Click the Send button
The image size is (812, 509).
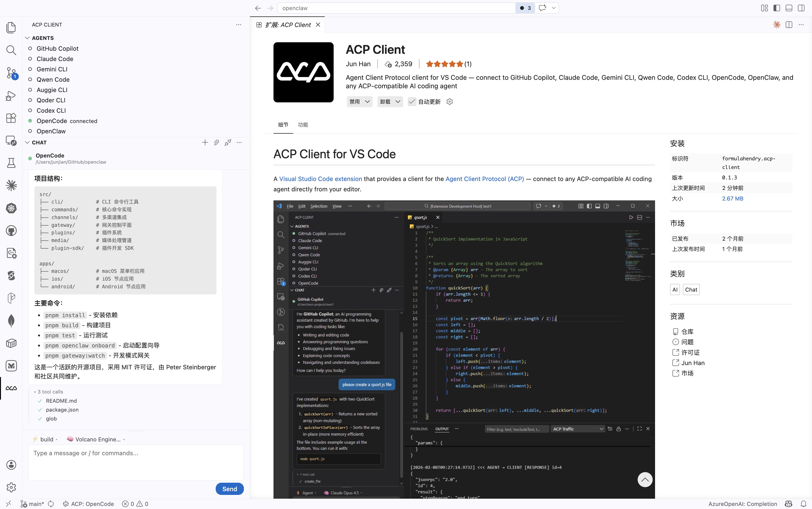[229, 489]
